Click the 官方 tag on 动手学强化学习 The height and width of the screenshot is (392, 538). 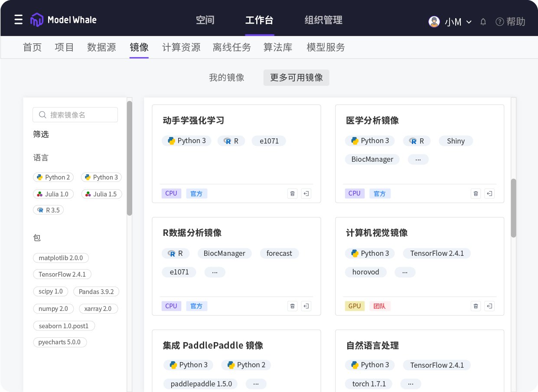[x=197, y=193]
